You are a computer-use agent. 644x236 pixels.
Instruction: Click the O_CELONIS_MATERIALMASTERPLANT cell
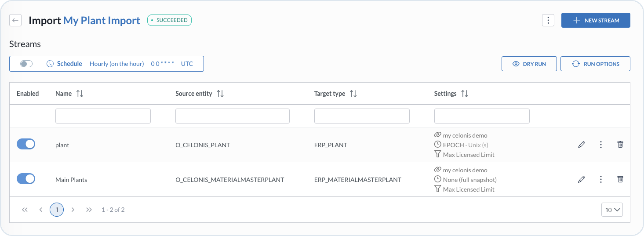230,180
